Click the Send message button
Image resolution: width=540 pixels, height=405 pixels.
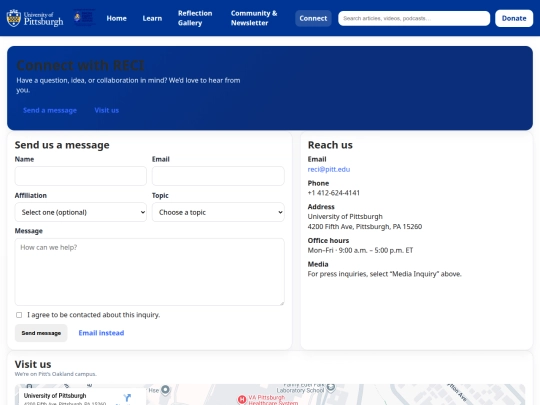41,333
